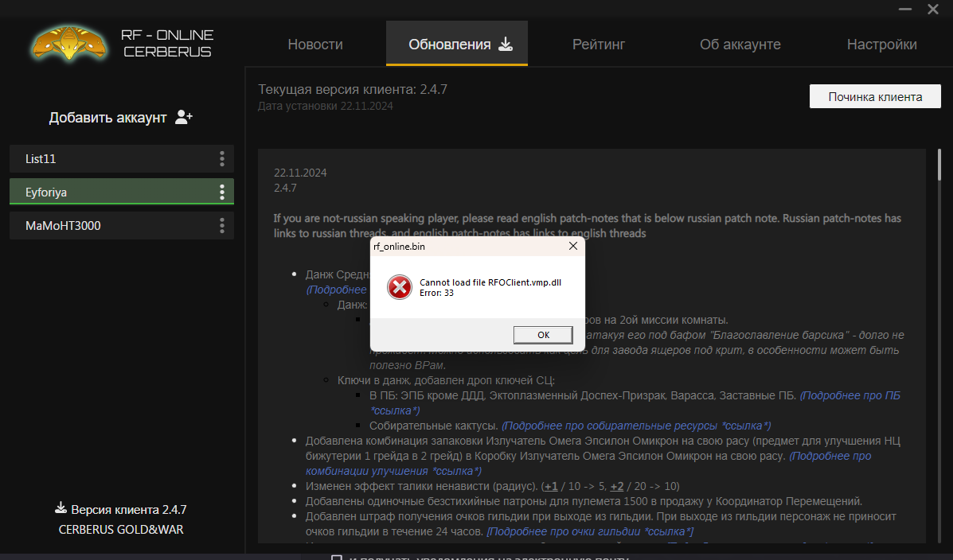Viewport: 953px width, 560px height.
Task: Click the download icon in Обновления tab
Action: click(x=506, y=44)
